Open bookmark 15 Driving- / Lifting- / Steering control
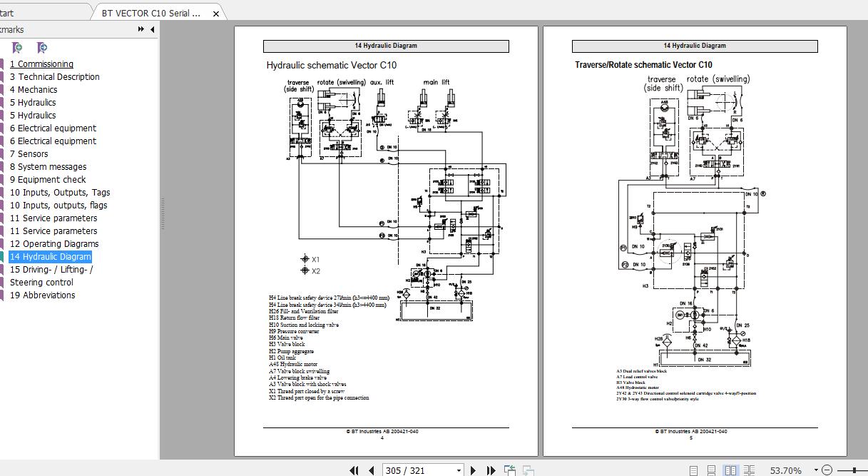Image resolution: width=868 pixels, height=476 pixels. [51, 276]
